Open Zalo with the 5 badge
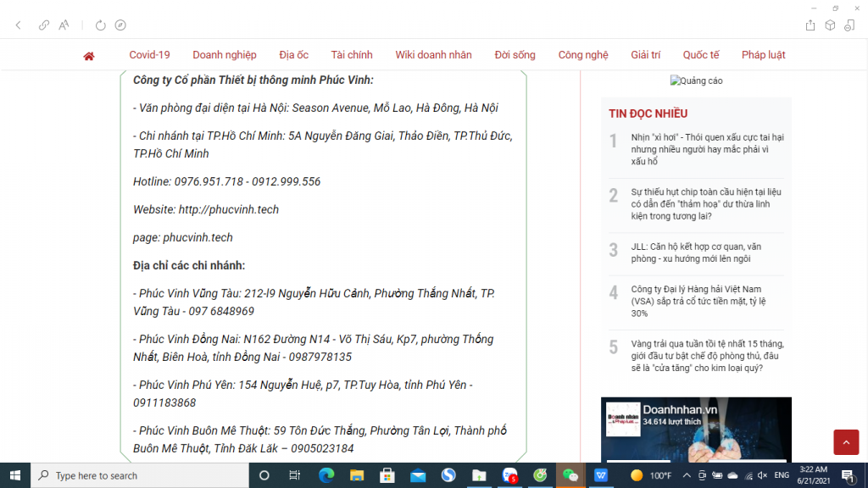This screenshot has width=868, height=488. tap(509, 475)
